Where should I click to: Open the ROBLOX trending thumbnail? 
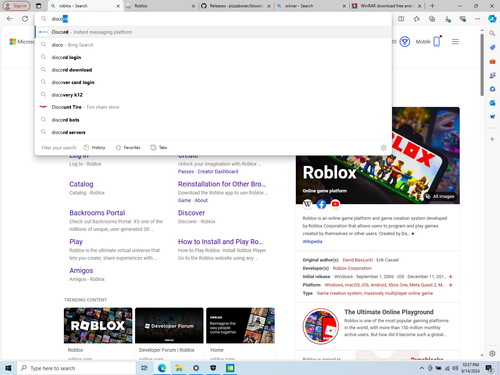click(98, 325)
